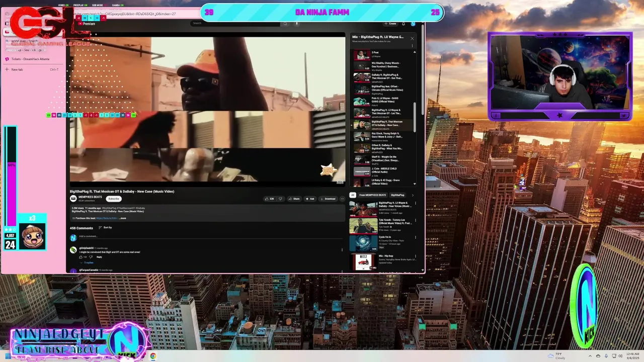Close the Mix playlist panel
This screenshot has height=362, width=644.
pyautogui.click(x=412, y=38)
